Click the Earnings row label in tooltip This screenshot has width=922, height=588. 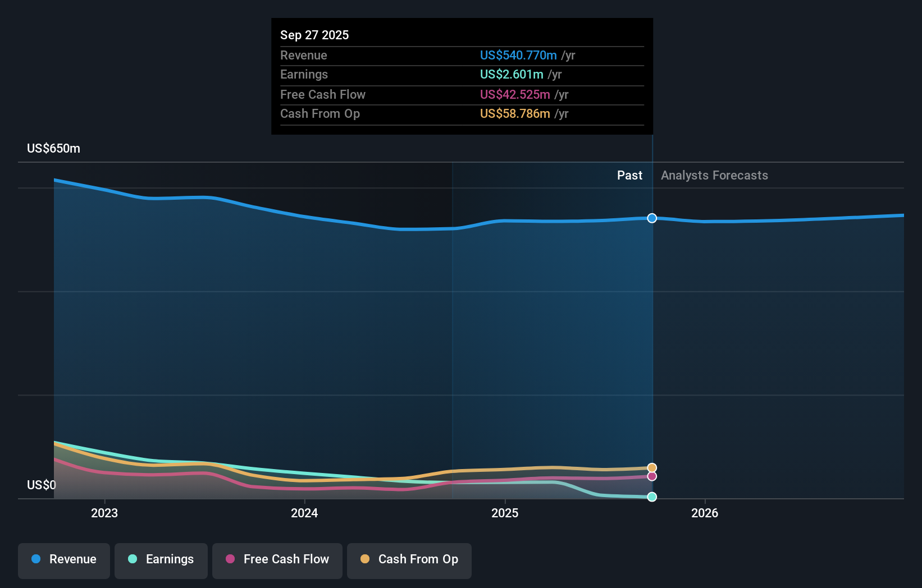tap(304, 74)
